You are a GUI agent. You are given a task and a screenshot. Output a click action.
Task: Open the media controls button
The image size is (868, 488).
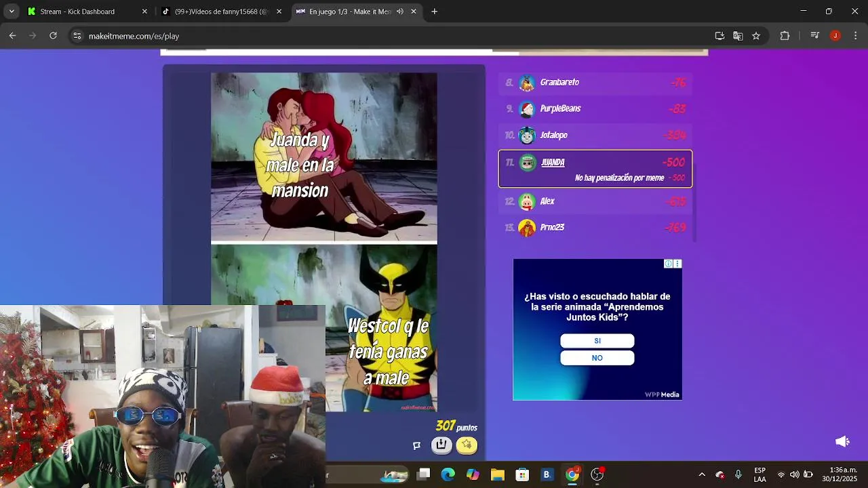(x=815, y=36)
